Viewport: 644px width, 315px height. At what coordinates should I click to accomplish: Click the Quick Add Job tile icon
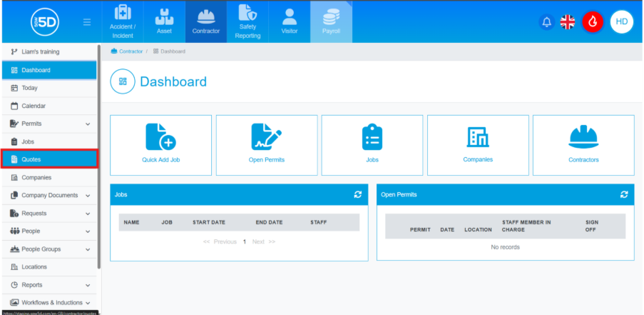click(x=160, y=137)
